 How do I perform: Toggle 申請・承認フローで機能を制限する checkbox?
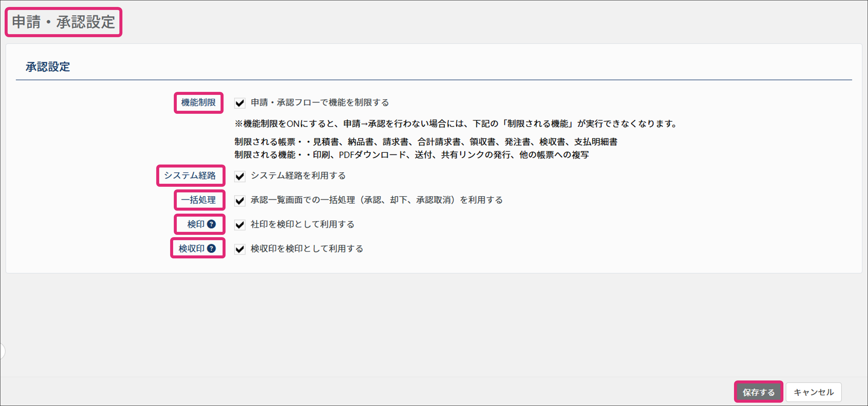[239, 103]
